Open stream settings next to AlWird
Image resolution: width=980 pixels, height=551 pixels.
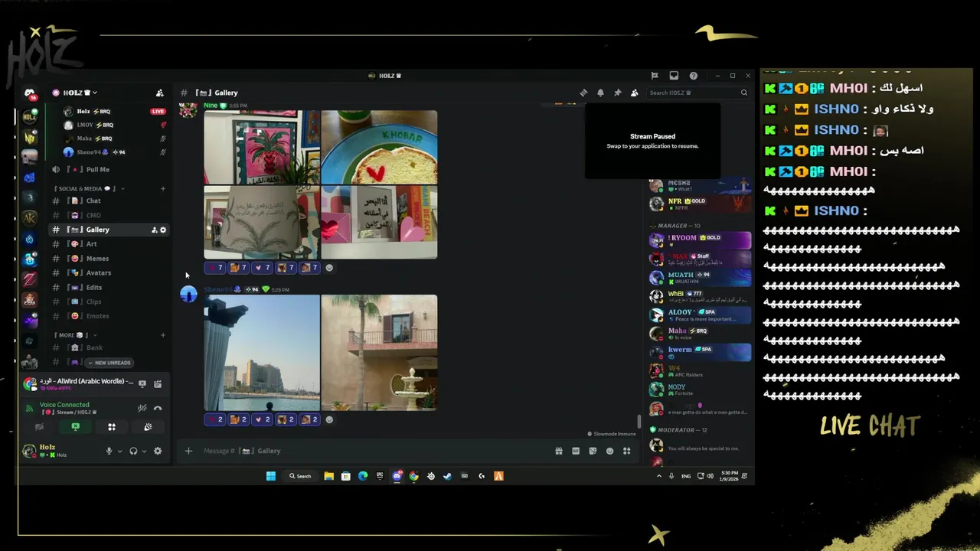[158, 383]
